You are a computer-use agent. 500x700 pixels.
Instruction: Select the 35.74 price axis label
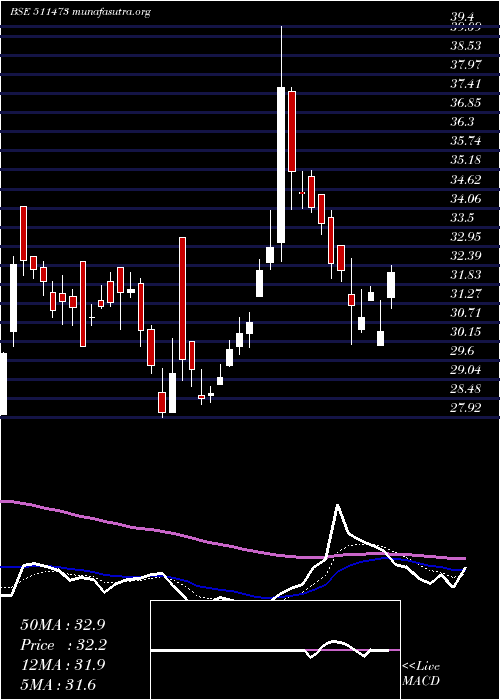coord(465,141)
